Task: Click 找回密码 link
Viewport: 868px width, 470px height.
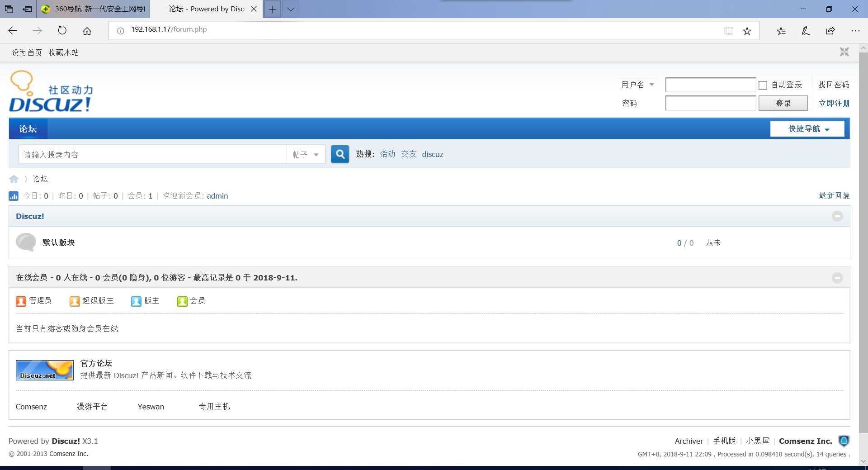Action: [834, 85]
